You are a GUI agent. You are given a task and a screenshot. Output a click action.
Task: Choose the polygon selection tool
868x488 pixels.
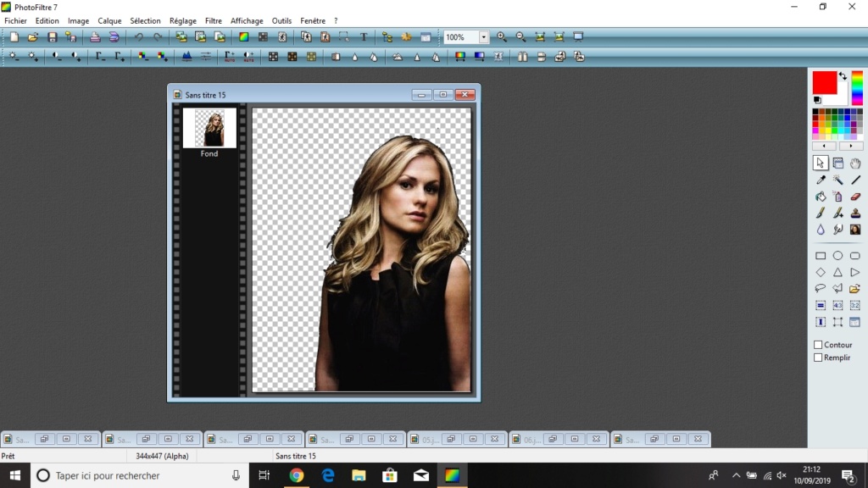837,288
